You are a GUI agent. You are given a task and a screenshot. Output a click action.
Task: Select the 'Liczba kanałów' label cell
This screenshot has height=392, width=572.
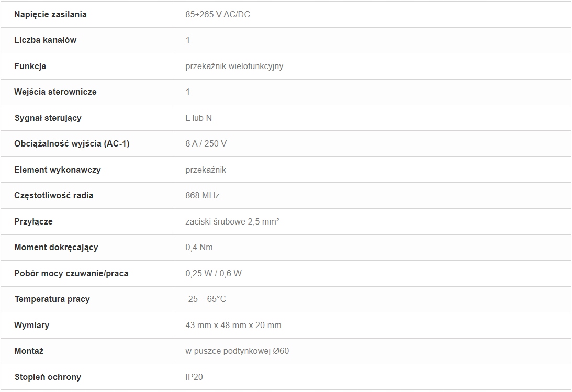tap(45, 40)
